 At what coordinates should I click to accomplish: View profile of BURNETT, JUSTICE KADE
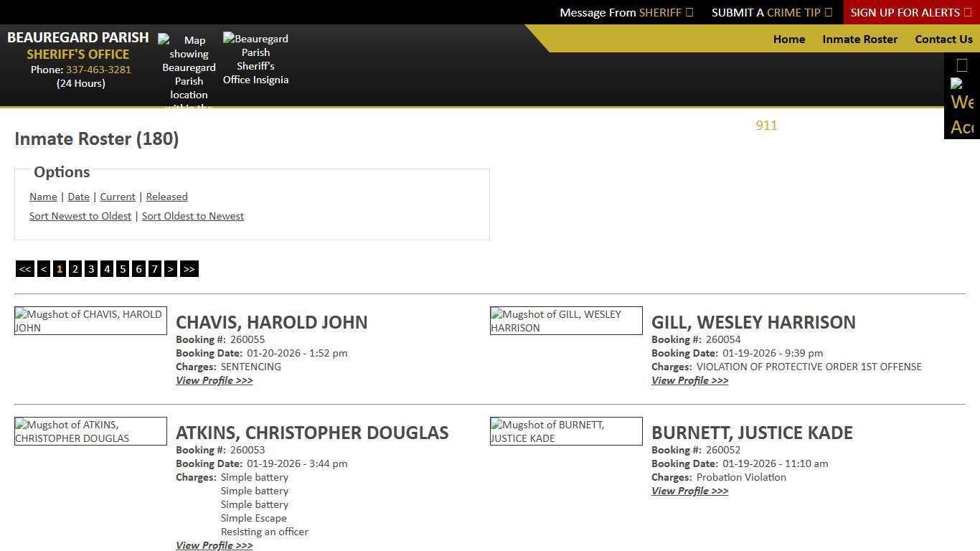tap(689, 491)
